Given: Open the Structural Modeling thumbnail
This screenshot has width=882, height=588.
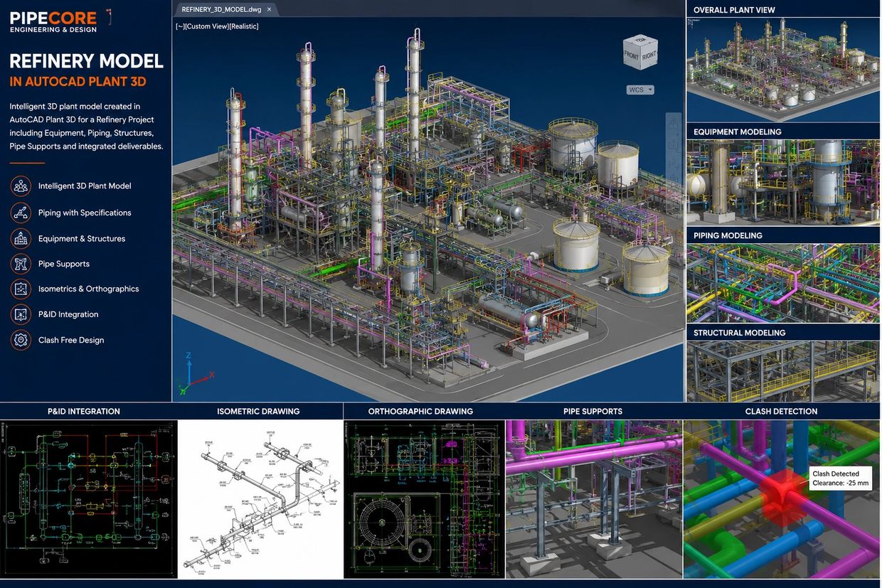Looking at the screenshot, I should pos(783,371).
